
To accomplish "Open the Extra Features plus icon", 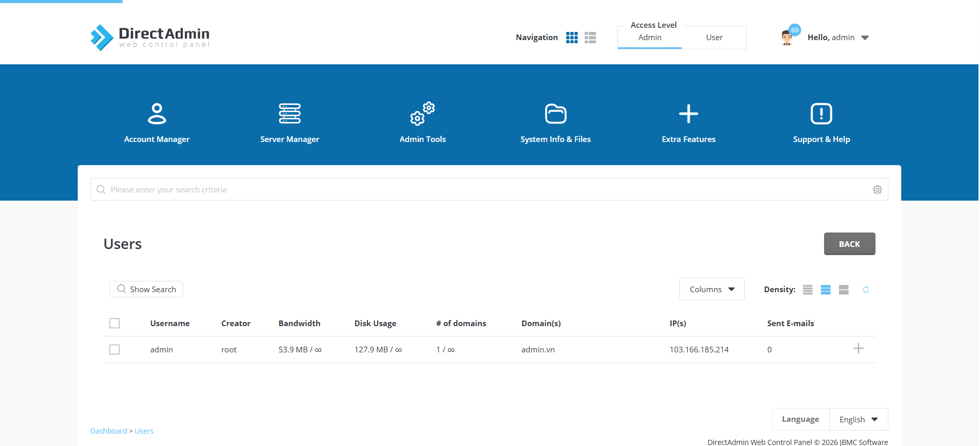I will pos(688,114).
